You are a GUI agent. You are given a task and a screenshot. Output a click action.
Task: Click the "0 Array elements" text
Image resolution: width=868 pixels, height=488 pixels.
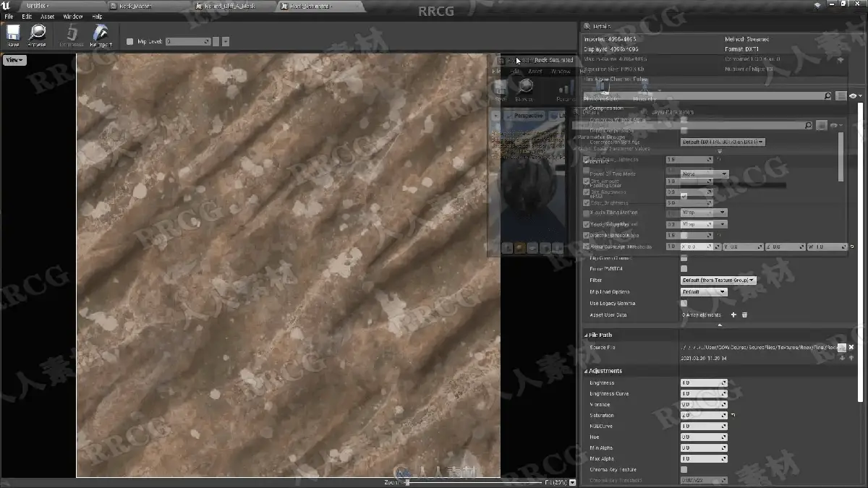[702, 315]
